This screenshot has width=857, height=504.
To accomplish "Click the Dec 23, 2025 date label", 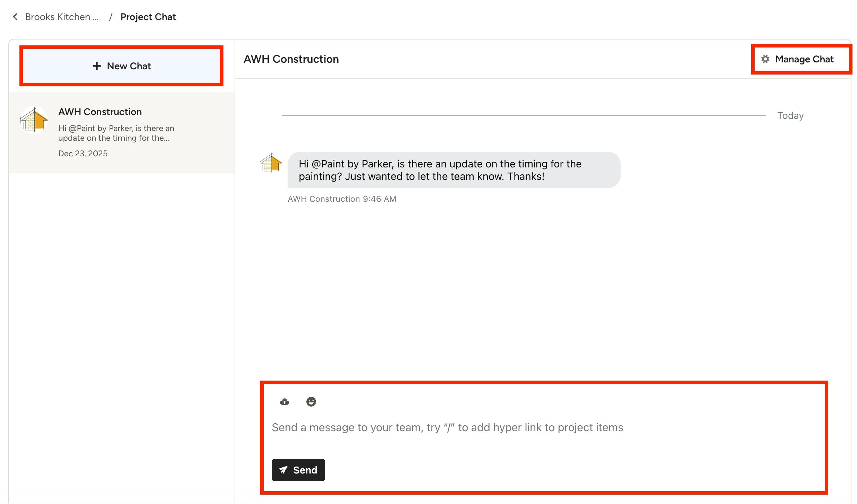I will coord(83,154).
